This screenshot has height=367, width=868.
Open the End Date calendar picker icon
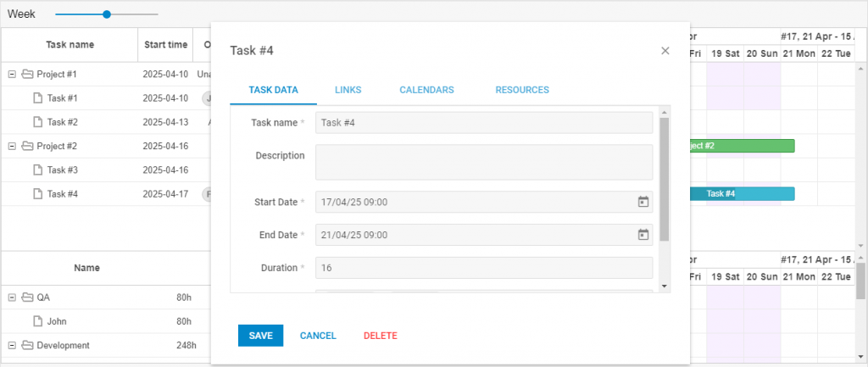coord(643,235)
